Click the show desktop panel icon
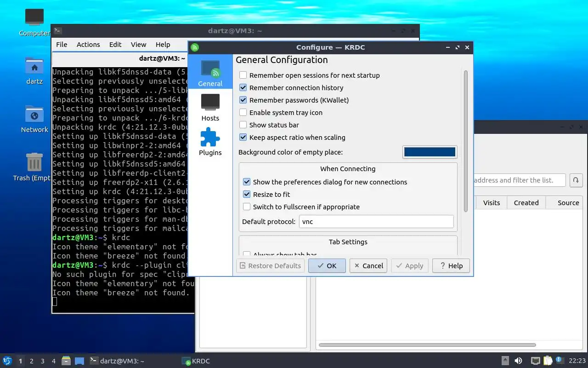The image size is (588, 368). [x=79, y=361]
